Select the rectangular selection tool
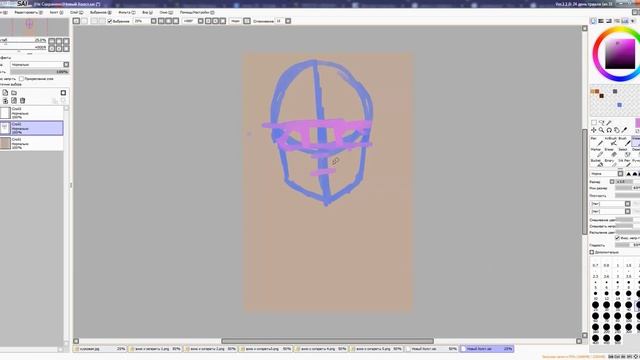 [594, 122]
